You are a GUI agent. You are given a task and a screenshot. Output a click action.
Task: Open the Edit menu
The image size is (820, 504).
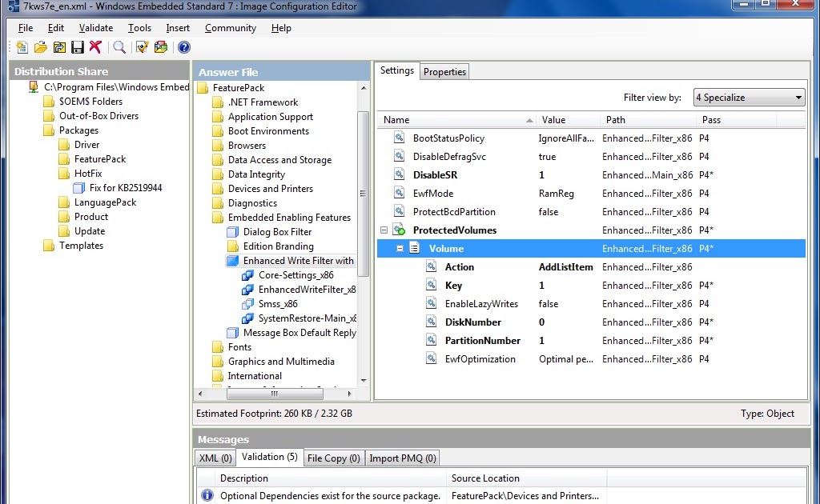(x=55, y=28)
